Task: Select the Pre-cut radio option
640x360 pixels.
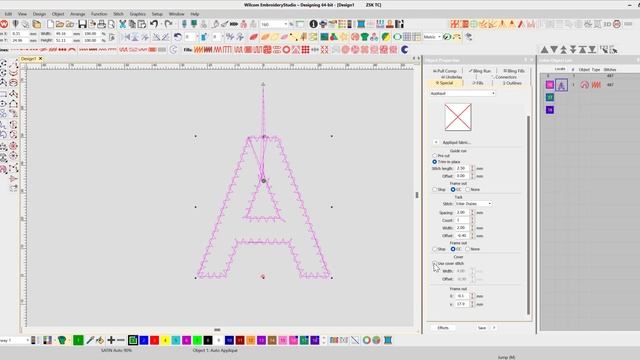Action: [435, 156]
